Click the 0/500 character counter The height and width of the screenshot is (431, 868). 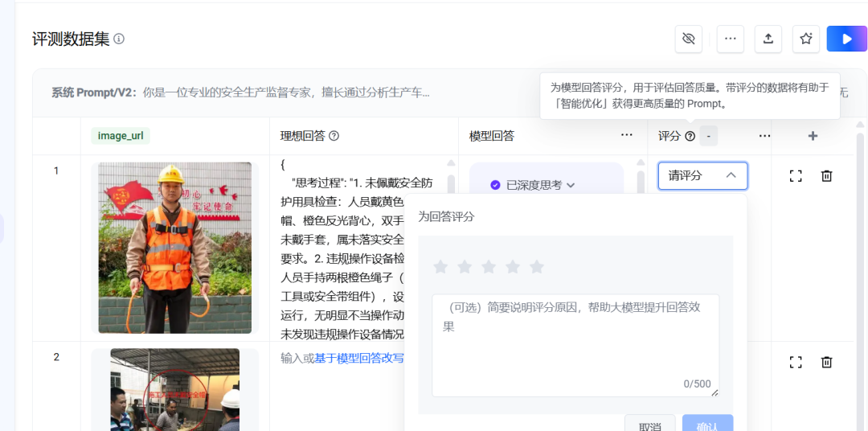(697, 384)
